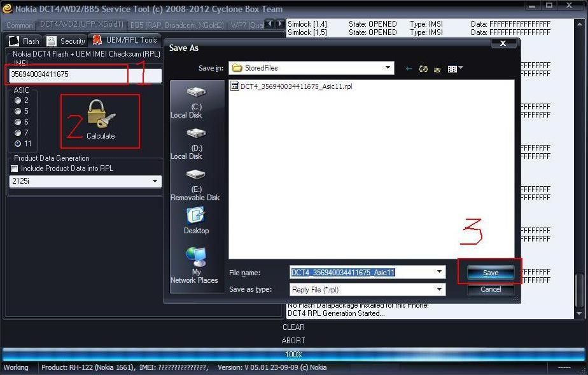This screenshot has width=588, height=375.
Task: Click the Save button
Action: pos(491,273)
